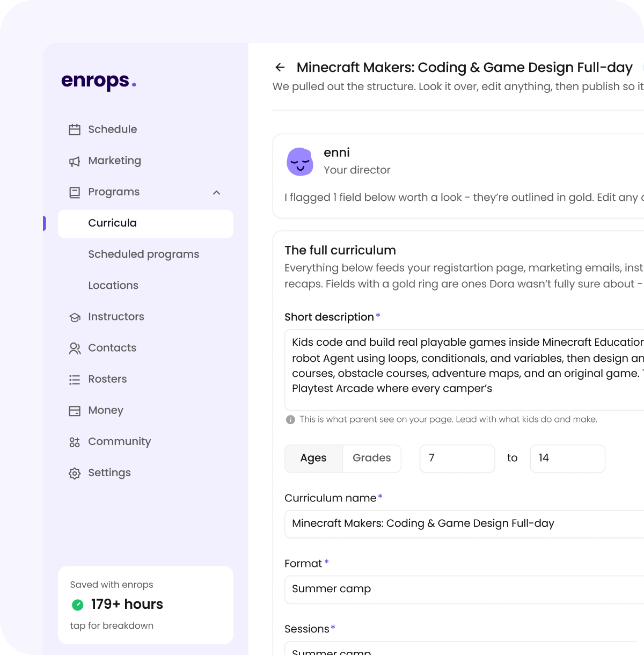
Task: Open Schedule in the sidebar
Action: (145, 129)
